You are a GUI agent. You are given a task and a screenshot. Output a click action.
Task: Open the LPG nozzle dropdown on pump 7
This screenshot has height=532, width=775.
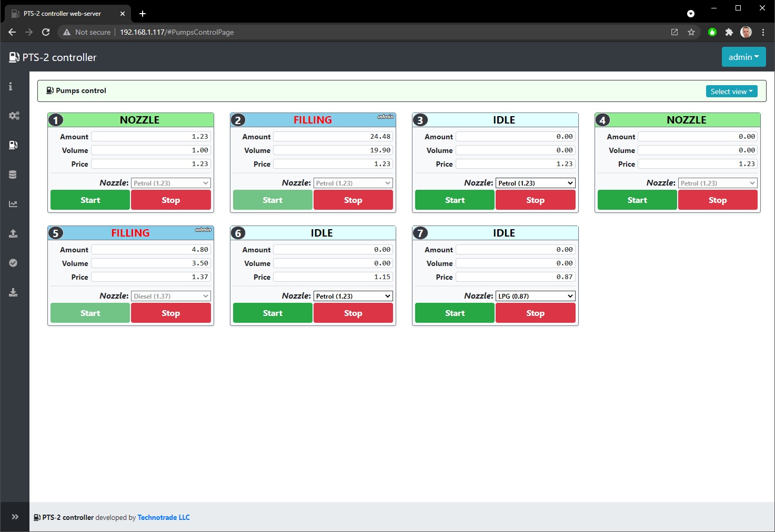[535, 296]
